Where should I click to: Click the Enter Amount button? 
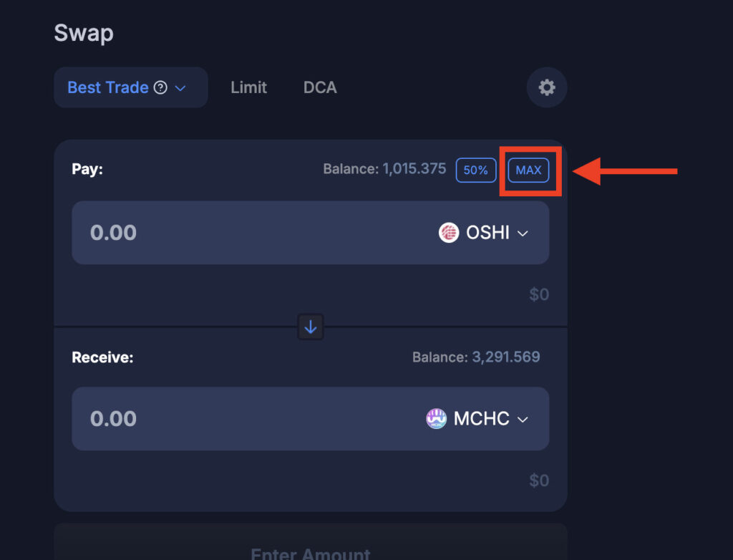[x=311, y=545]
